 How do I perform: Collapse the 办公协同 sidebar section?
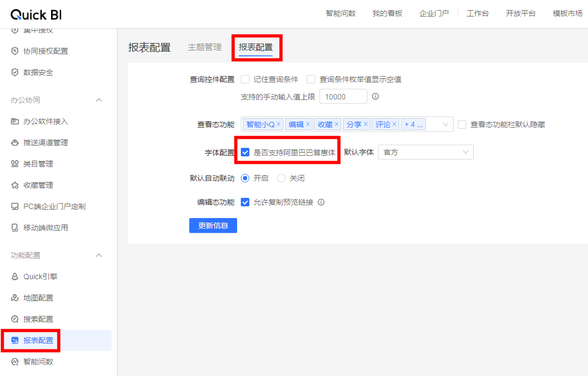[x=99, y=100]
